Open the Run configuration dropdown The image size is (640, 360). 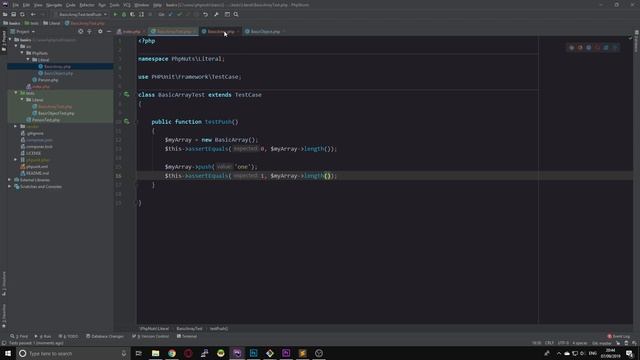tap(82, 14)
